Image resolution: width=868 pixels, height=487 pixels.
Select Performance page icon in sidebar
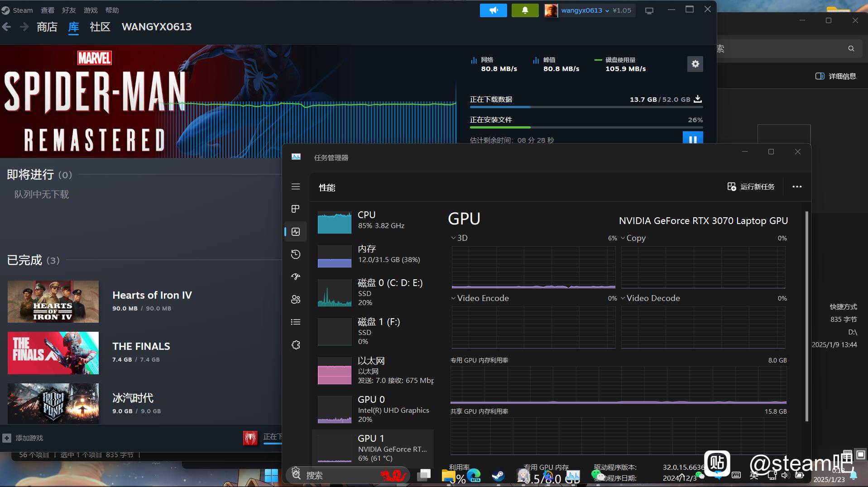(296, 232)
